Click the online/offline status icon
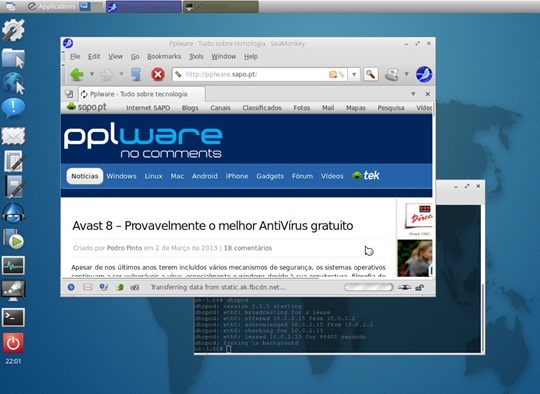This screenshot has height=394, width=540. [404, 287]
